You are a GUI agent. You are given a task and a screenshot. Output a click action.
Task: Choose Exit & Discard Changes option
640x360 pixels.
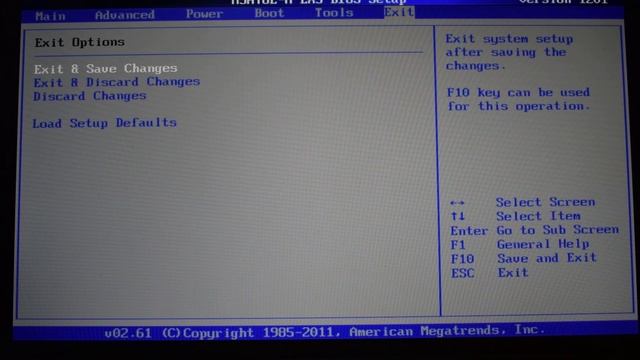click(x=117, y=82)
